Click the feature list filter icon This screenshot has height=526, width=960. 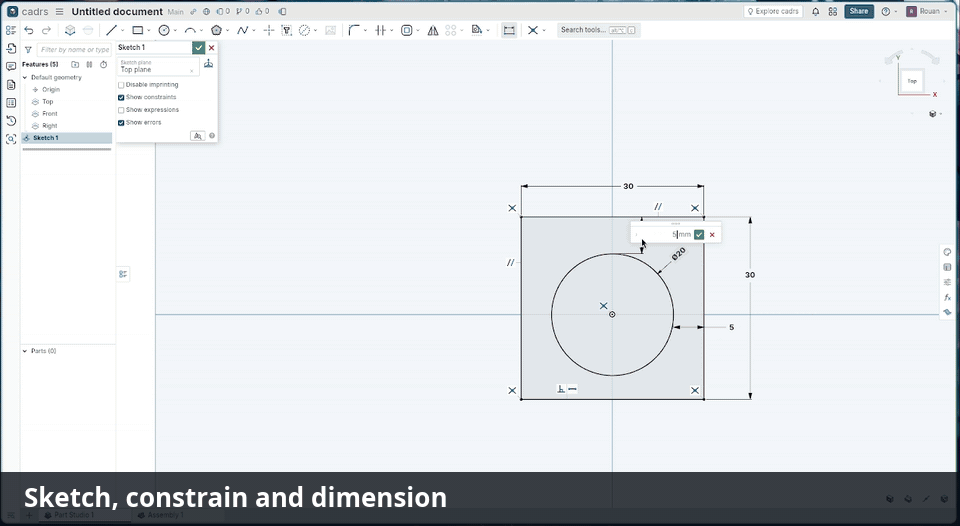pos(28,50)
